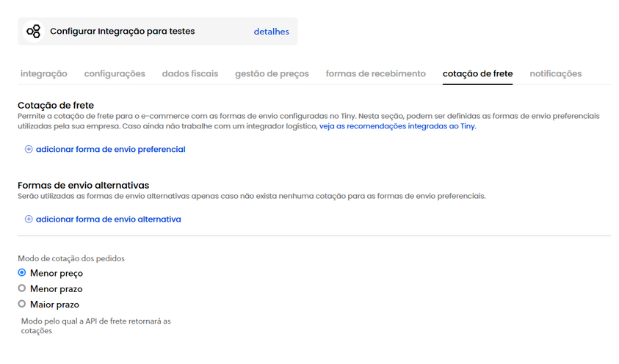This screenshot has width=619, height=364.
Task: Open veja as recomendações integradas ao Tiny link
Action: pos(397,126)
